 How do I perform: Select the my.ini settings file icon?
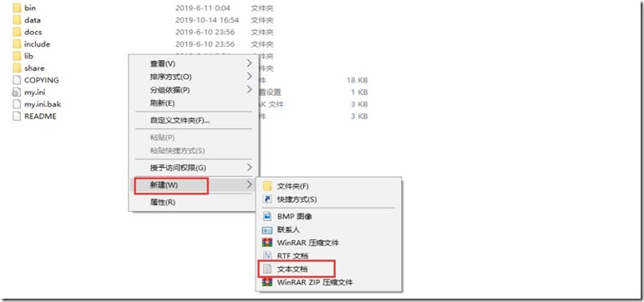[17, 93]
